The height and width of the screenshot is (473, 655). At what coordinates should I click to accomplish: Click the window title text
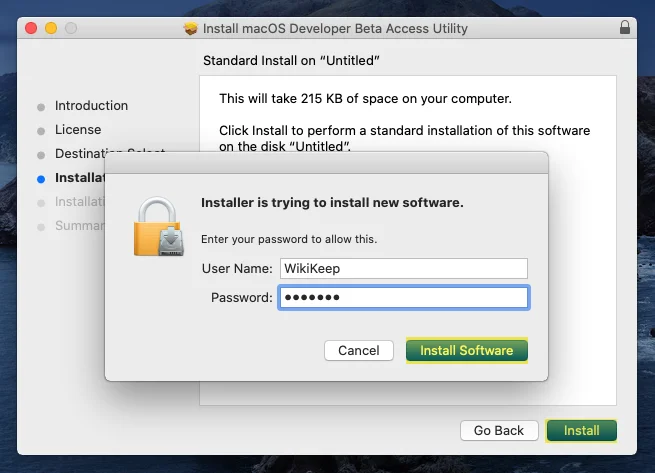click(335, 28)
